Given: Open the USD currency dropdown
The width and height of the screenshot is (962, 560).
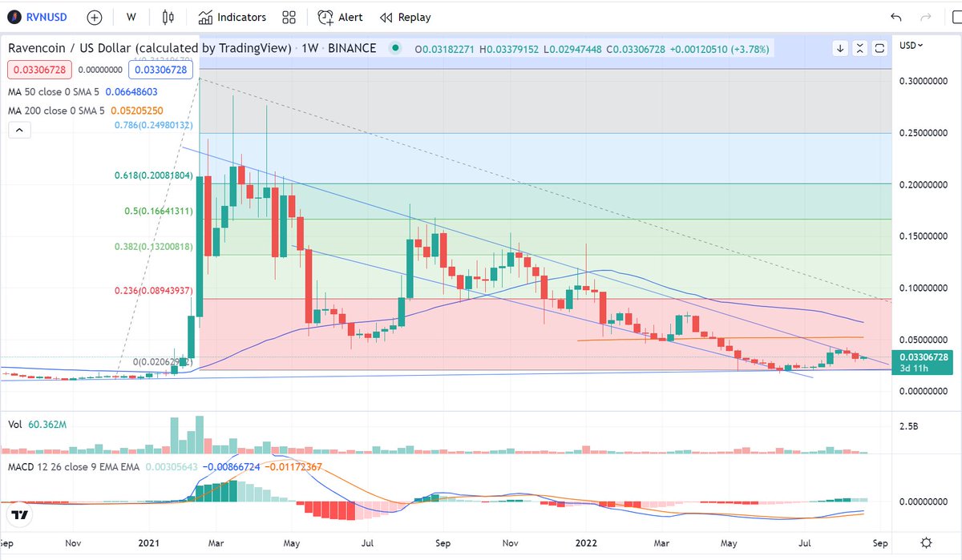Looking at the screenshot, I should [x=911, y=45].
